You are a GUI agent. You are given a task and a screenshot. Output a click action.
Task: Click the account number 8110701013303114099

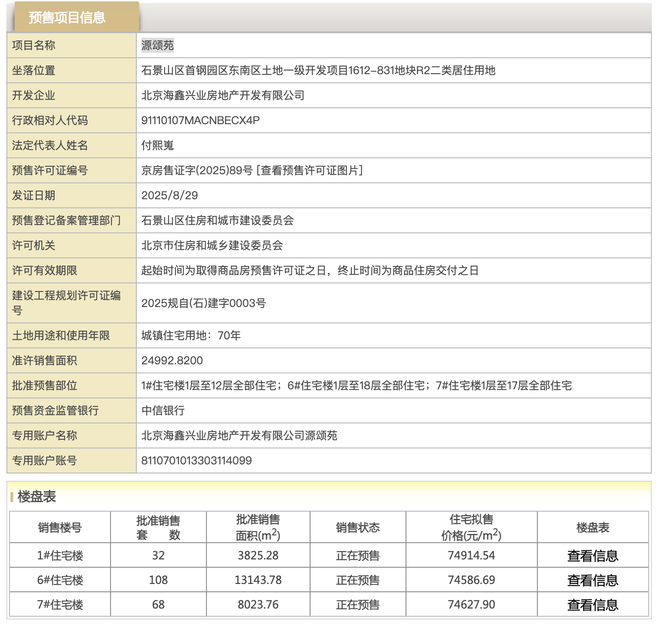click(x=196, y=461)
